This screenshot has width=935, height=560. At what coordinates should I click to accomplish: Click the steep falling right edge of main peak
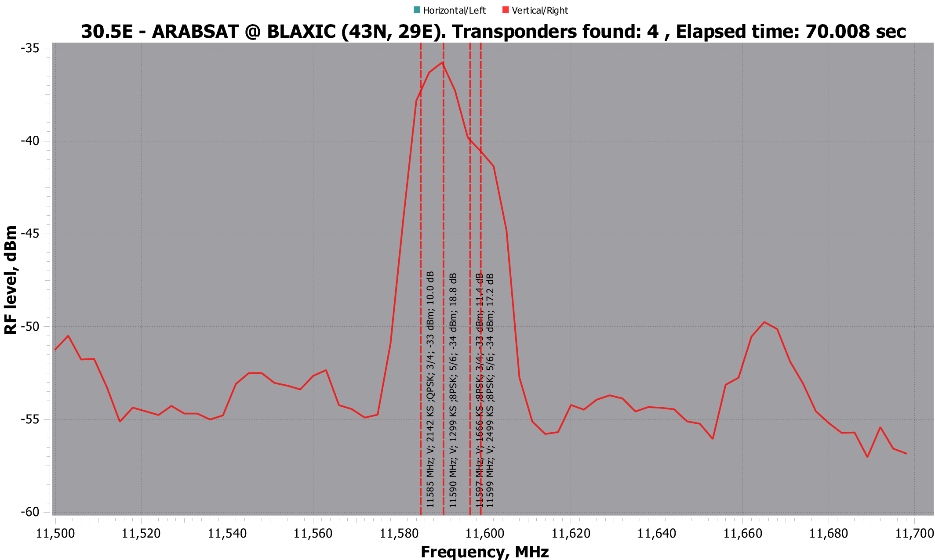(513, 303)
